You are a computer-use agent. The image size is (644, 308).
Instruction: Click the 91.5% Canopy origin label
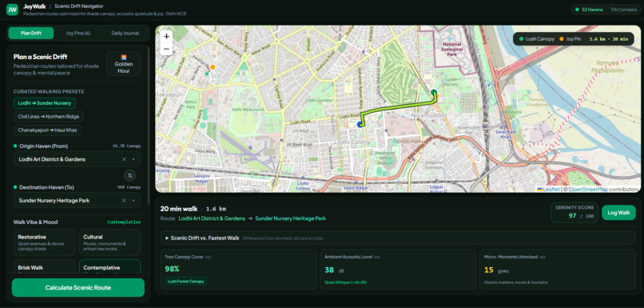pos(127,146)
